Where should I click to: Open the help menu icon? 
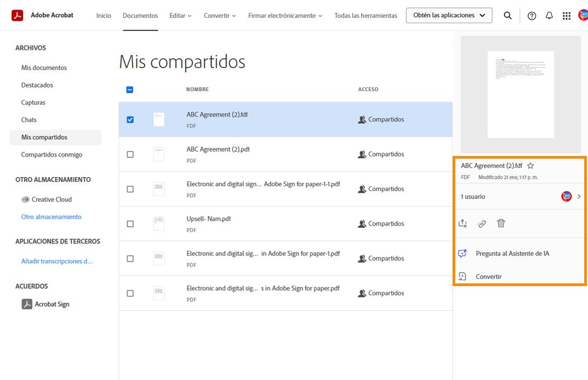(x=531, y=16)
